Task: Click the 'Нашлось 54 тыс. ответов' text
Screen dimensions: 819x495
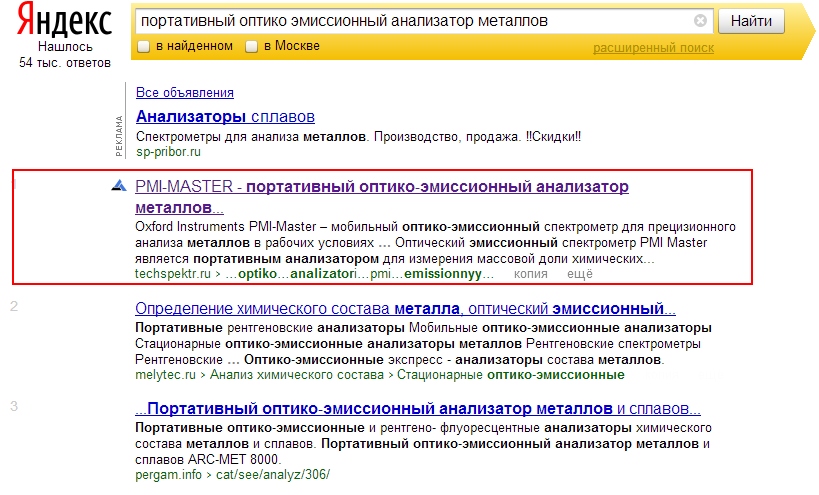Action: click(x=65, y=55)
